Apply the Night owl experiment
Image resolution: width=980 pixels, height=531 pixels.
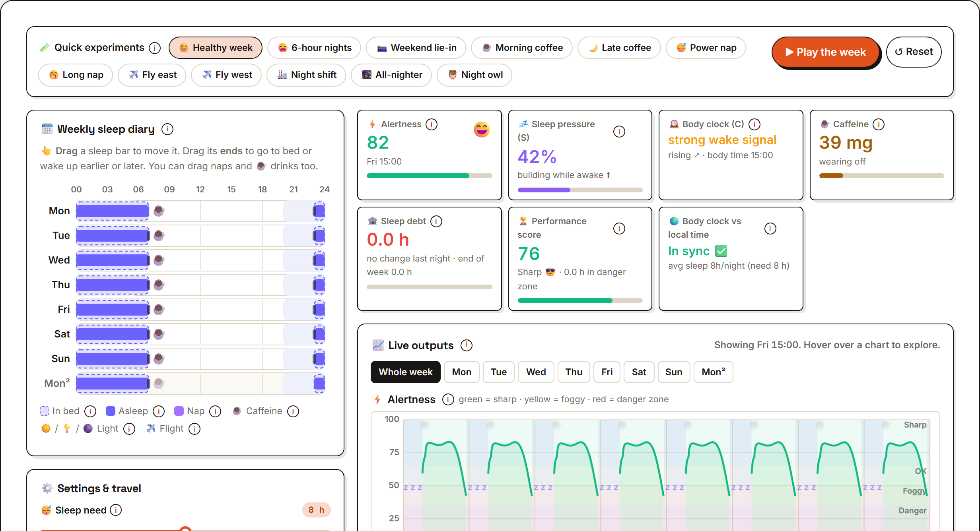(x=474, y=75)
